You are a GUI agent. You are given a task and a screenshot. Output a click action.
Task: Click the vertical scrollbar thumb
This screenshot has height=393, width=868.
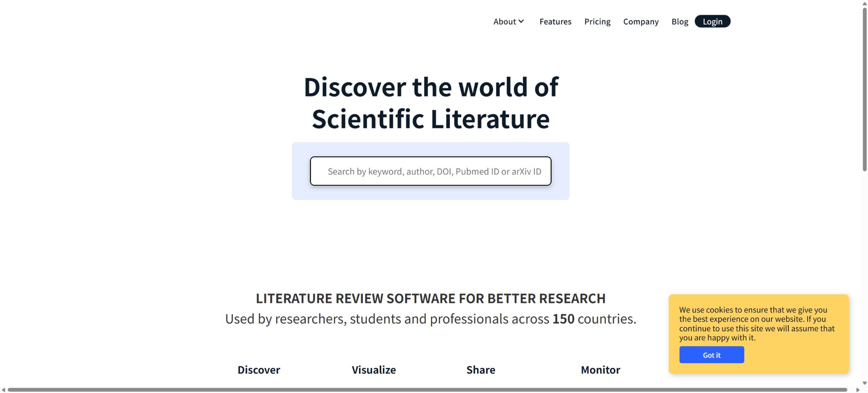[x=864, y=89]
